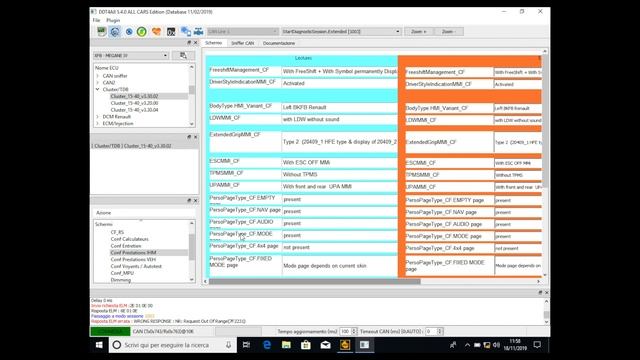Click the Zoom + button

(x=418, y=31)
